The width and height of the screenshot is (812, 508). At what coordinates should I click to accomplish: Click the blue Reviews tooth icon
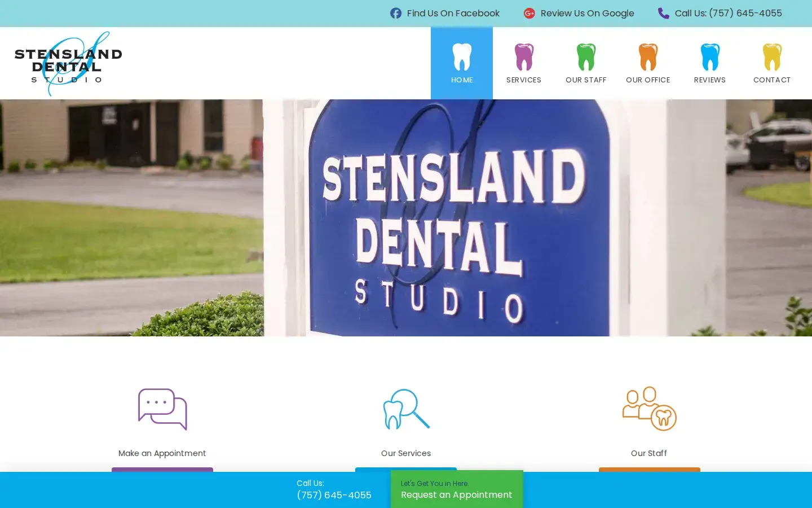click(x=710, y=57)
